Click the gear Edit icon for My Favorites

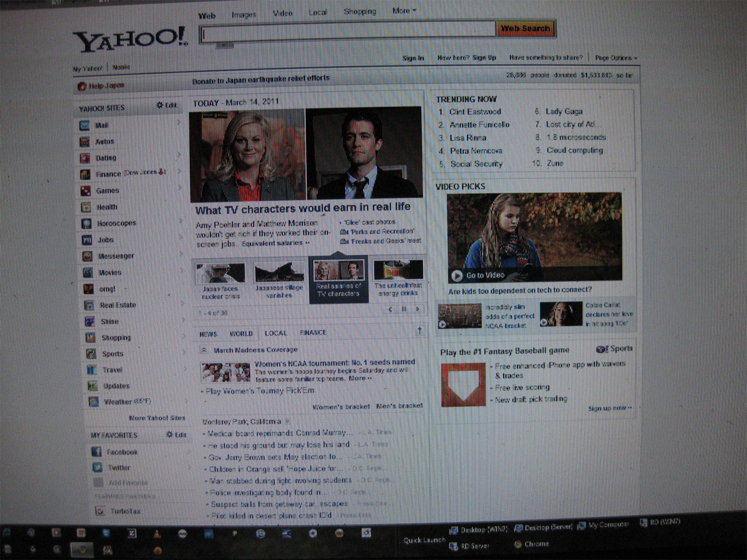(x=169, y=435)
